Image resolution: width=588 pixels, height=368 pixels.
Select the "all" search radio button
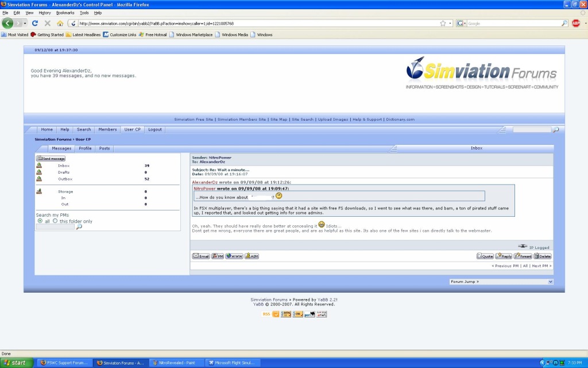pos(40,221)
